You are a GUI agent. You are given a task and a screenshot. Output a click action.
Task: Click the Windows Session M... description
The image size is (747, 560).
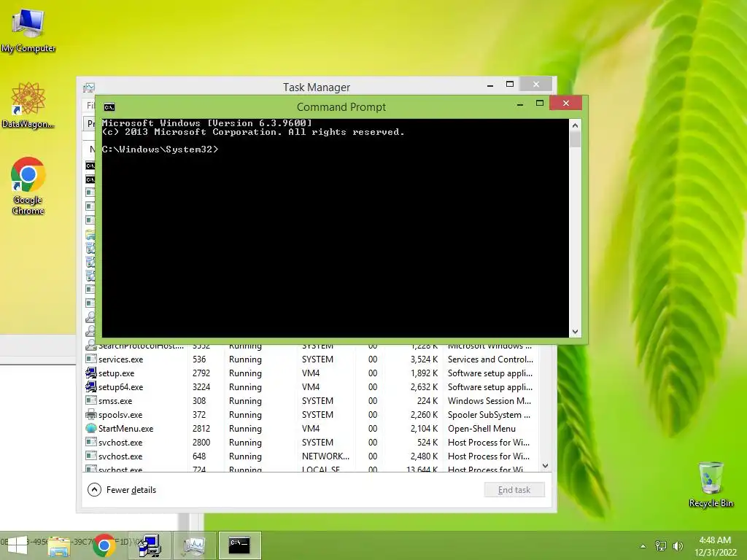tap(489, 400)
